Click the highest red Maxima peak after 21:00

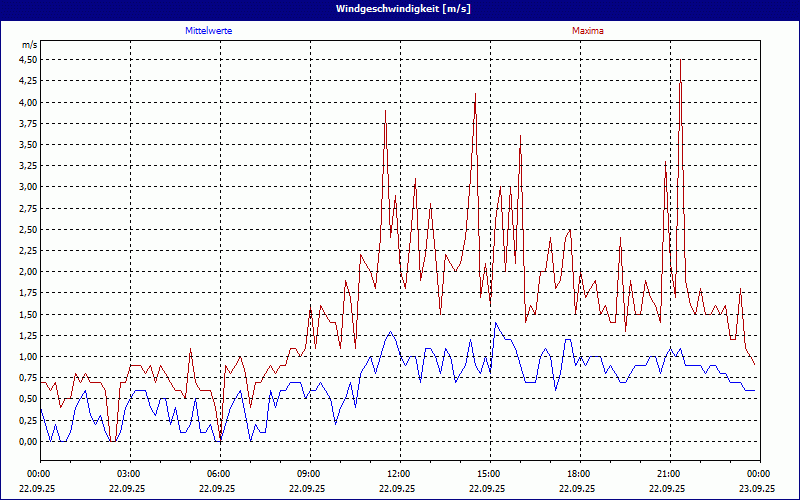coord(680,60)
